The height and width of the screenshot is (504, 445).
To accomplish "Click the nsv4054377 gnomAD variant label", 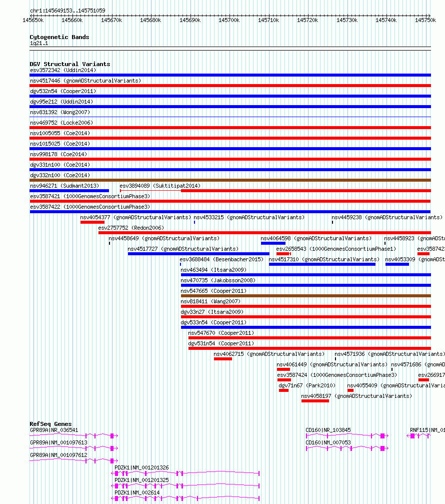I will pos(135,217).
